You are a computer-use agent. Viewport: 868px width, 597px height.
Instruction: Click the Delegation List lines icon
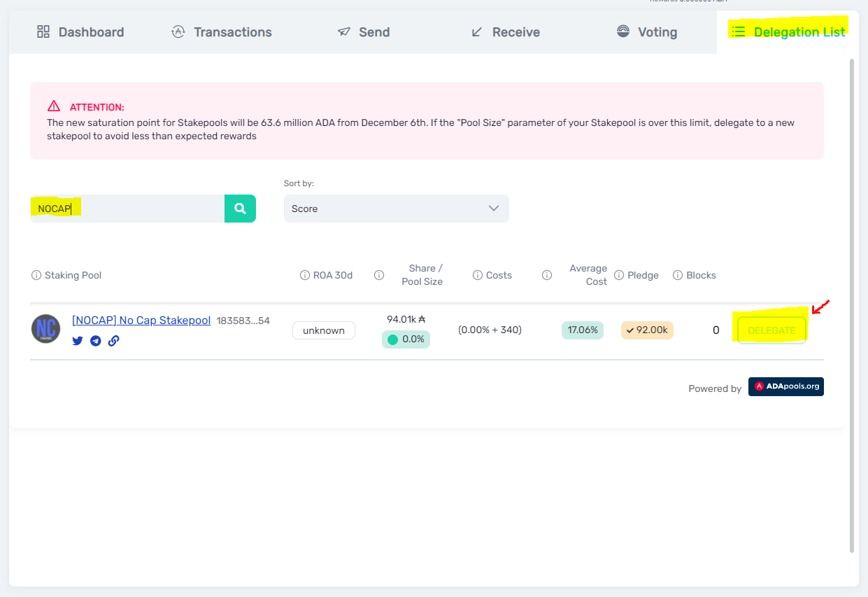pos(739,31)
